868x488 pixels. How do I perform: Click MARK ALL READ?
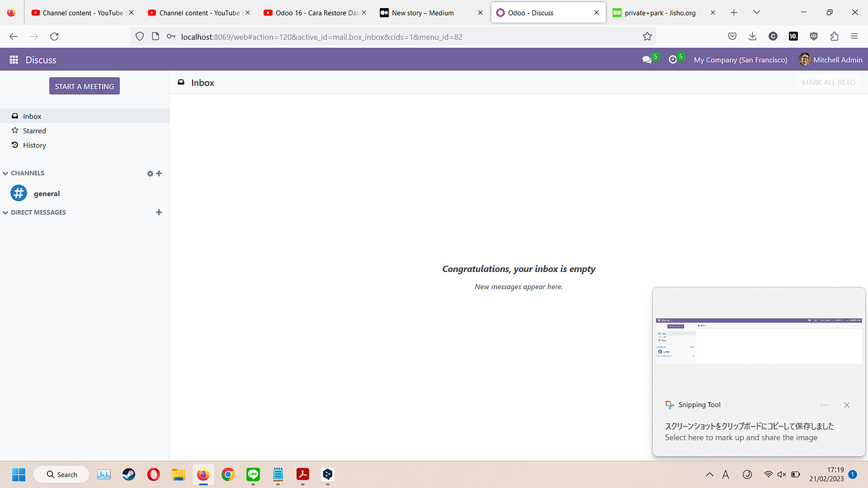click(828, 82)
